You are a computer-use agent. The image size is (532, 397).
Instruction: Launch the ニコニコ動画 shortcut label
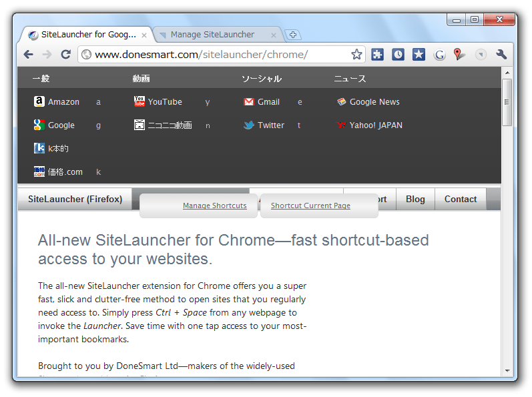click(x=170, y=125)
